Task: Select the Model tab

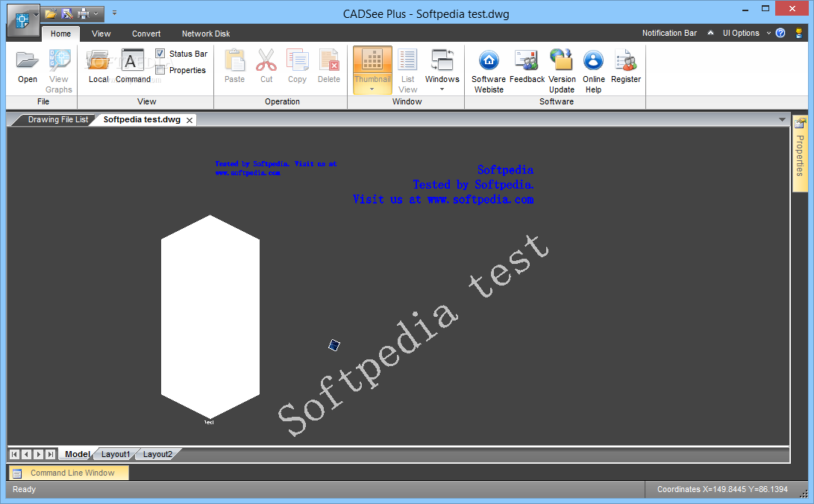Action: (x=78, y=454)
